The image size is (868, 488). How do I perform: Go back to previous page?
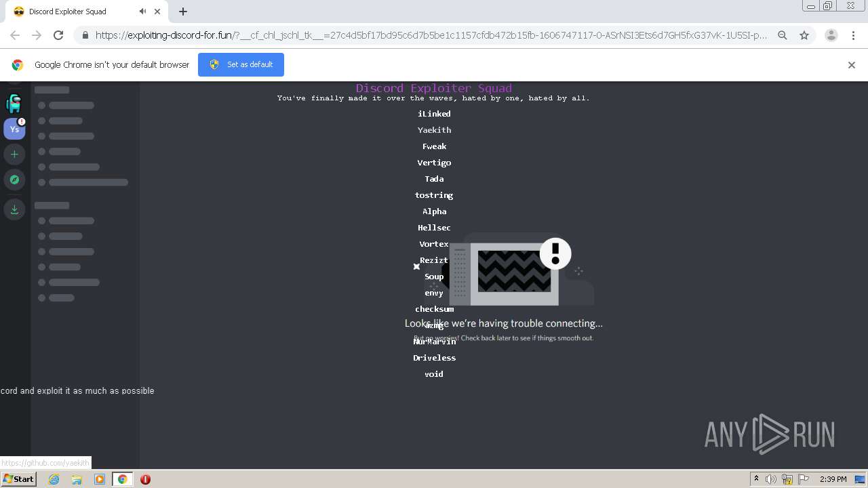pos(15,35)
